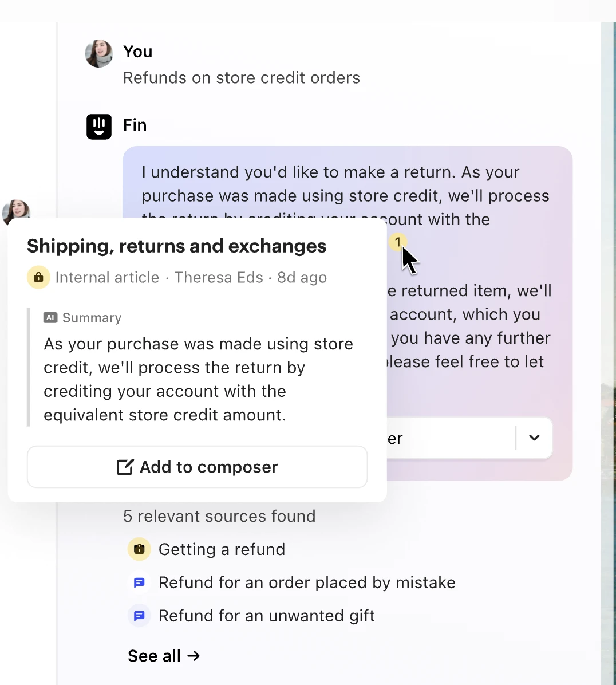Viewport: 616px width, 685px height.
Task: Click the Fin bot avatar icon
Action: tap(98, 126)
